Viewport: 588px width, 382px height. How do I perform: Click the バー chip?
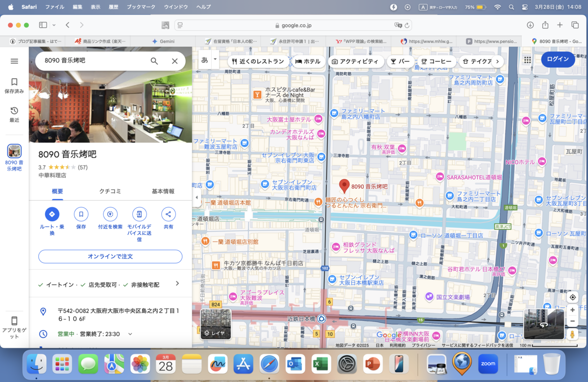[x=400, y=61]
